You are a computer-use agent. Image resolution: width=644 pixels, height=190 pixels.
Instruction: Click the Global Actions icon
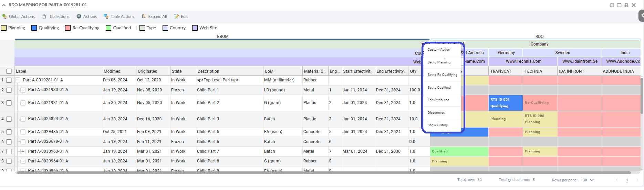(x=4, y=17)
